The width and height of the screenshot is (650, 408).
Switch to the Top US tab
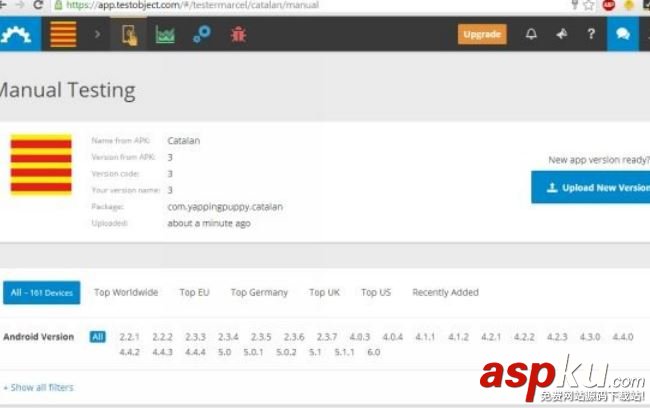pos(376,292)
